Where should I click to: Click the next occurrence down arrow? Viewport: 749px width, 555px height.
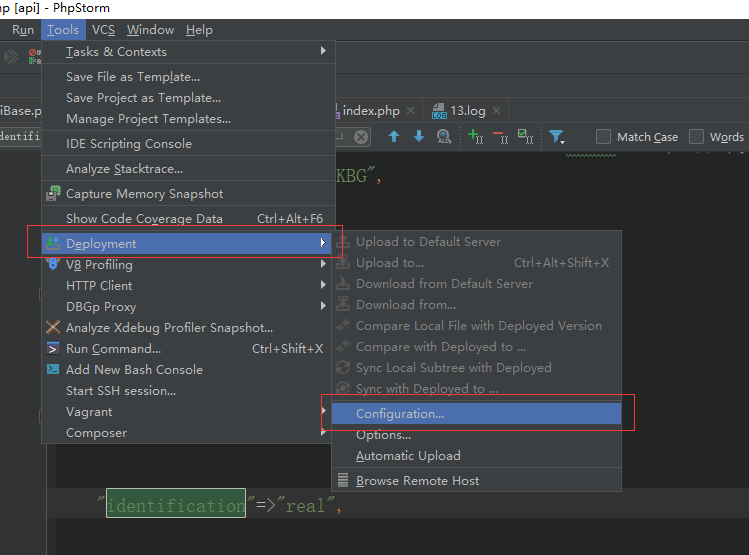[419, 137]
